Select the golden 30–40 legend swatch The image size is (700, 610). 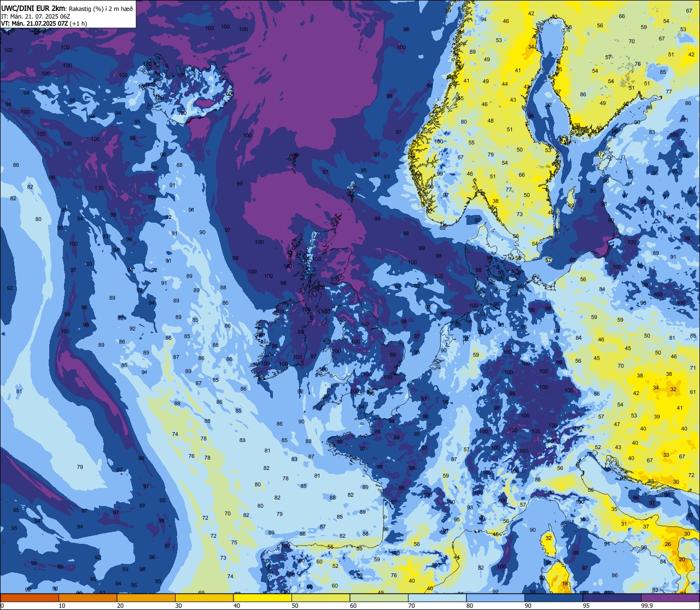point(204,597)
